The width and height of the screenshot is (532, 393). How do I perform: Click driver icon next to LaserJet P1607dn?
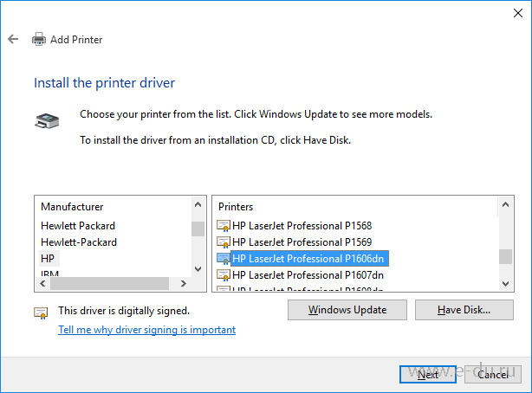point(224,275)
